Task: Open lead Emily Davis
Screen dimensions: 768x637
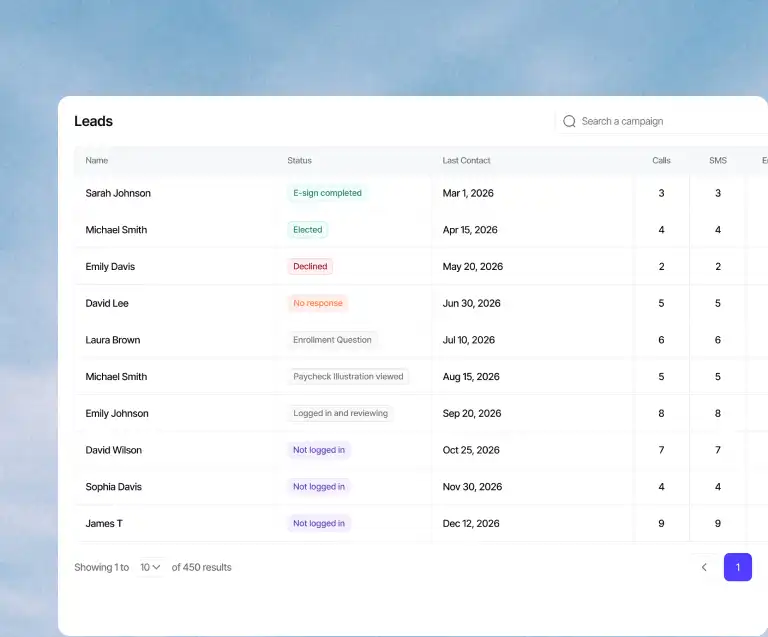Action: coord(110,266)
